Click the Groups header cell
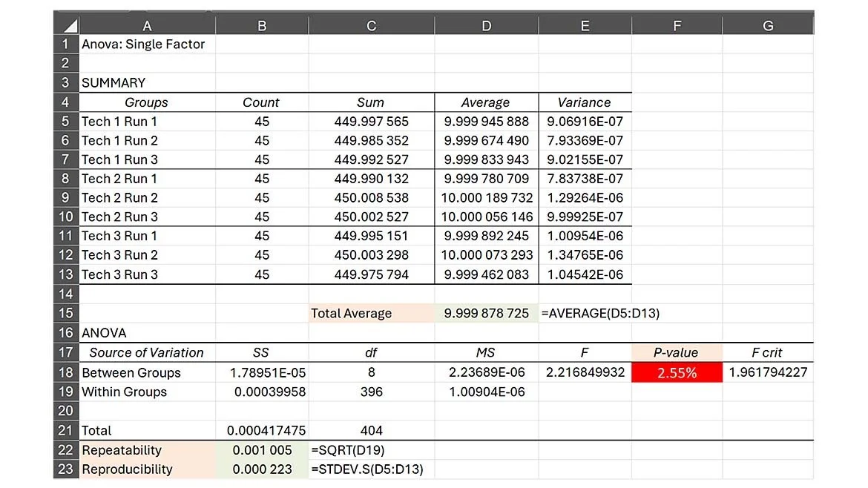868x488 pixels. 147,102
